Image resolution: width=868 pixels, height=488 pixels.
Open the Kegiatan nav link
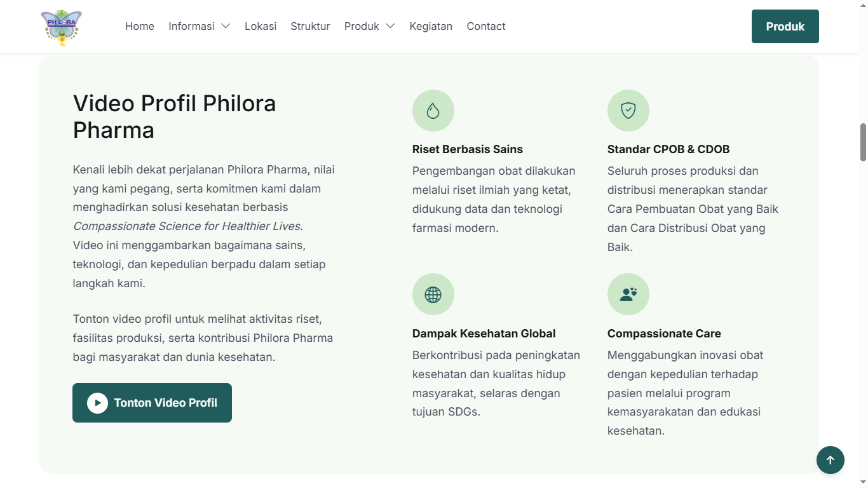point(431,26)
